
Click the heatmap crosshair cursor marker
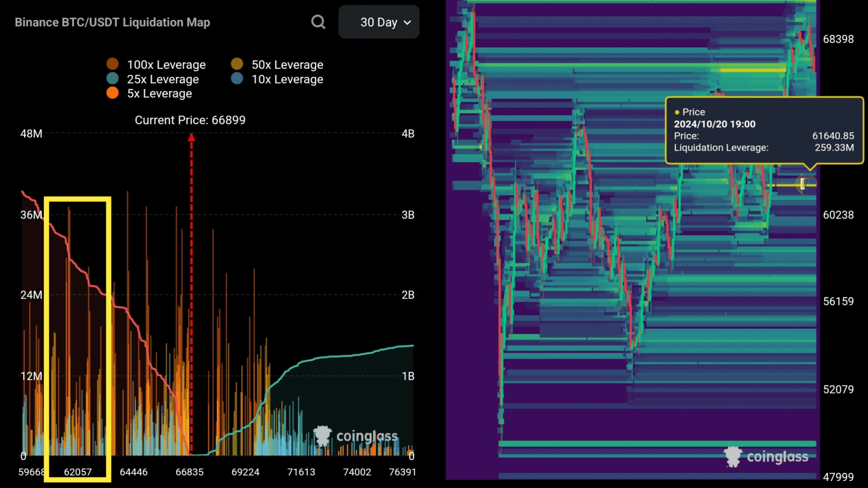(803, 184)
